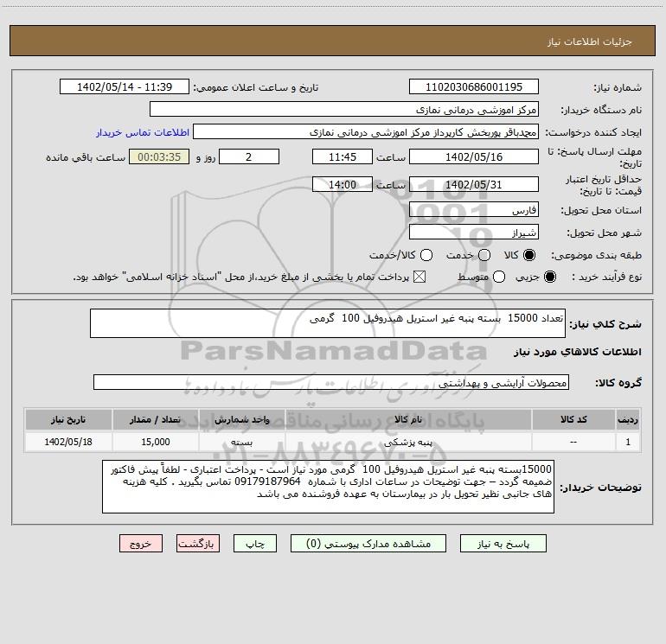
Task: Click the خروج exit button
Action: (x=141, y=544)
